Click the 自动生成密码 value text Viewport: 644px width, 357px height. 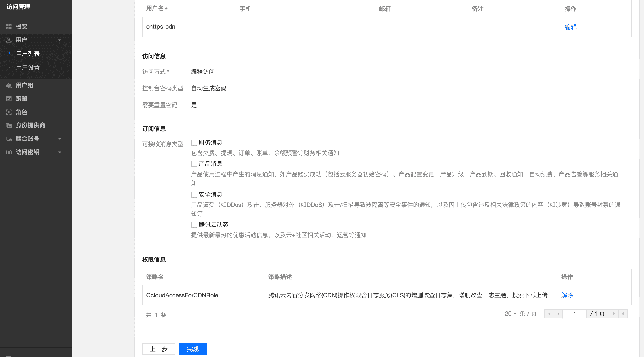click(209, 88)
